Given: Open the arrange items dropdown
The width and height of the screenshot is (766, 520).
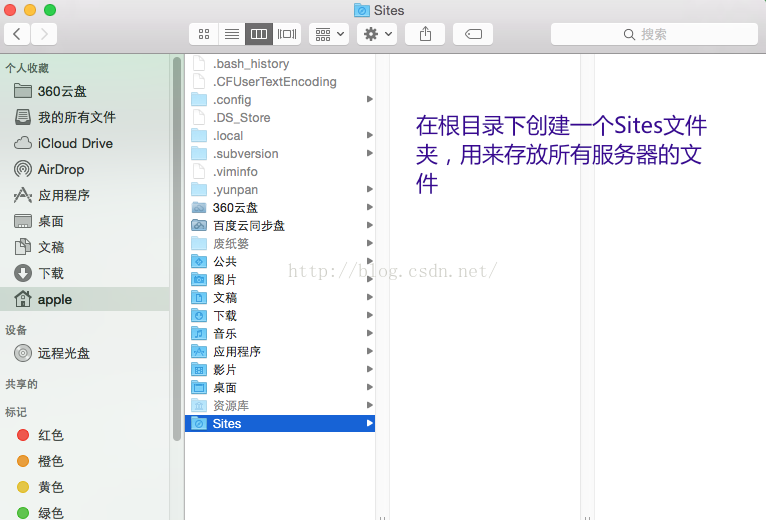Looking at the screenshot, I should click(329, 34).
